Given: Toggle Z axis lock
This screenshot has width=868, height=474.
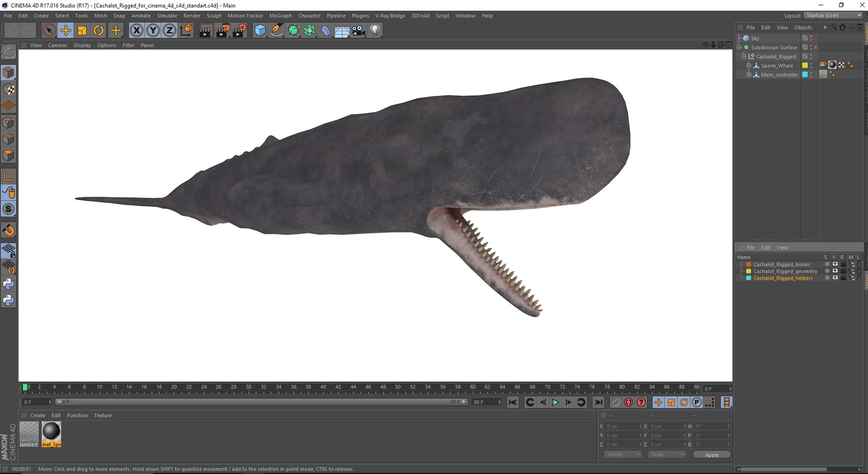Looking at the screenshot, I should pyautogui.click(x=169, y=31).
